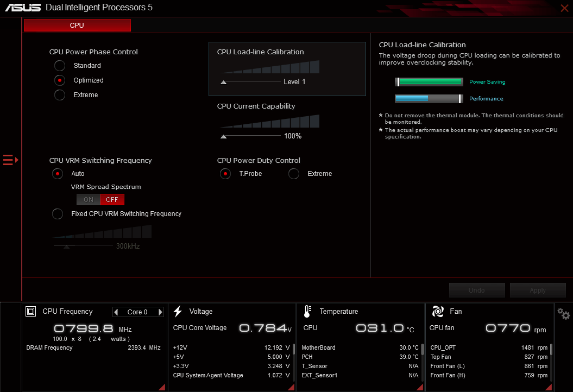Screen dimensions: 573x392
Task: Click the 'Performance' label
Action: 486,99
